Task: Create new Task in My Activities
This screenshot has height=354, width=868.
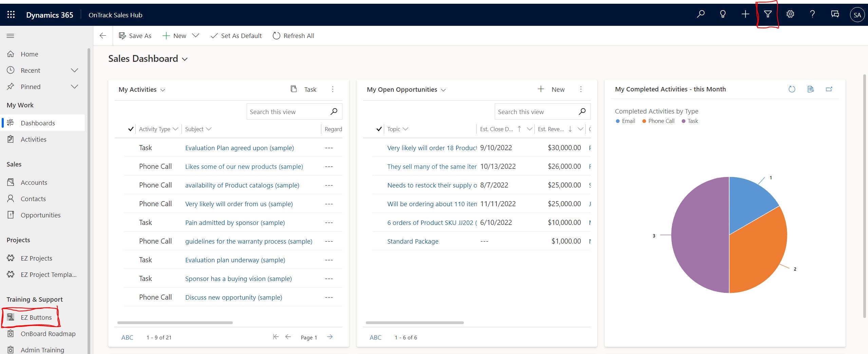Action: click(x=304, y=89)
